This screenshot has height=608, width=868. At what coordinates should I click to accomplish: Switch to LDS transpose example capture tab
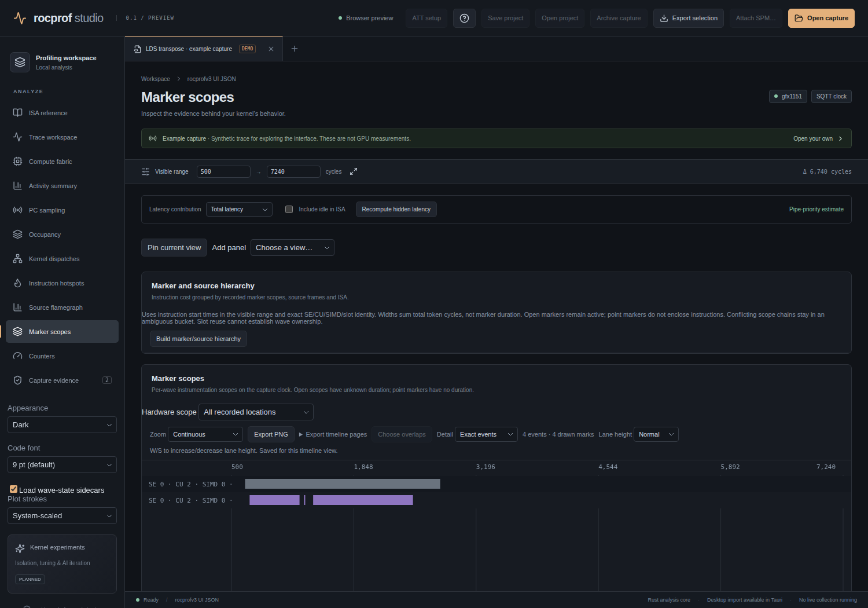pyautogui.click(x=204, y=49)
